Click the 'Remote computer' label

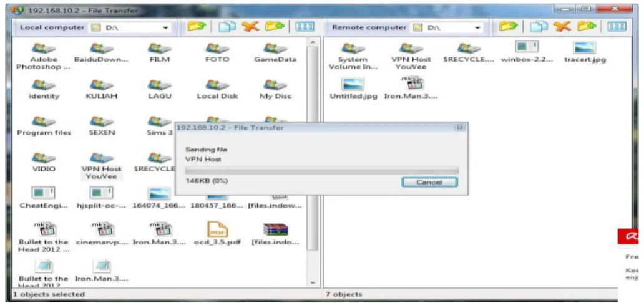click(x=369, y=27)
